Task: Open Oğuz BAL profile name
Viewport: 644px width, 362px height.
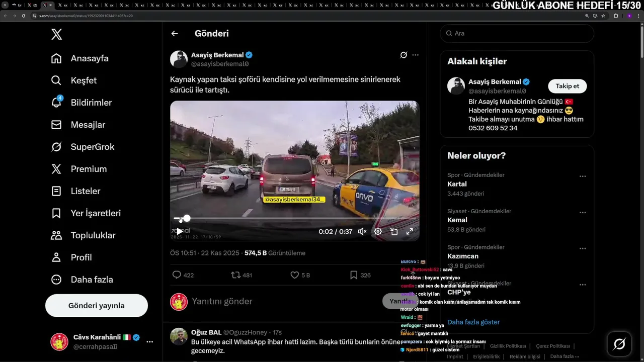Action: point(206,332)
